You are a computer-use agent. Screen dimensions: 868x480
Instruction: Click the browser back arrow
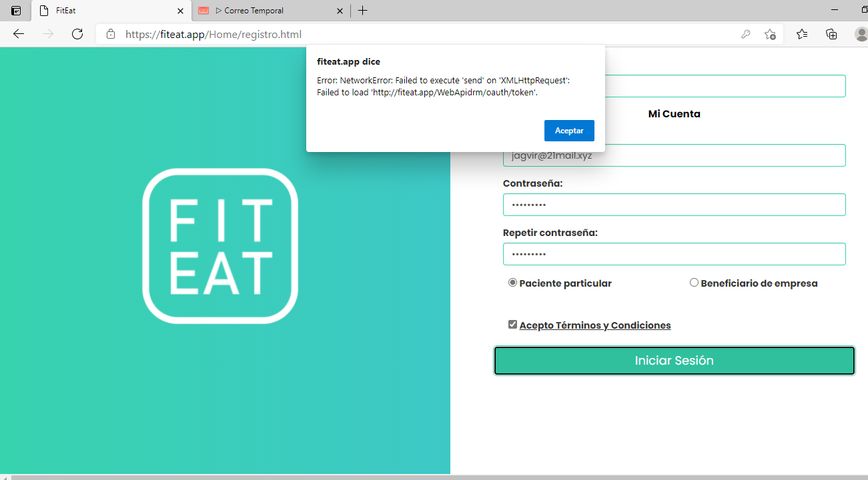pos(19,34)
